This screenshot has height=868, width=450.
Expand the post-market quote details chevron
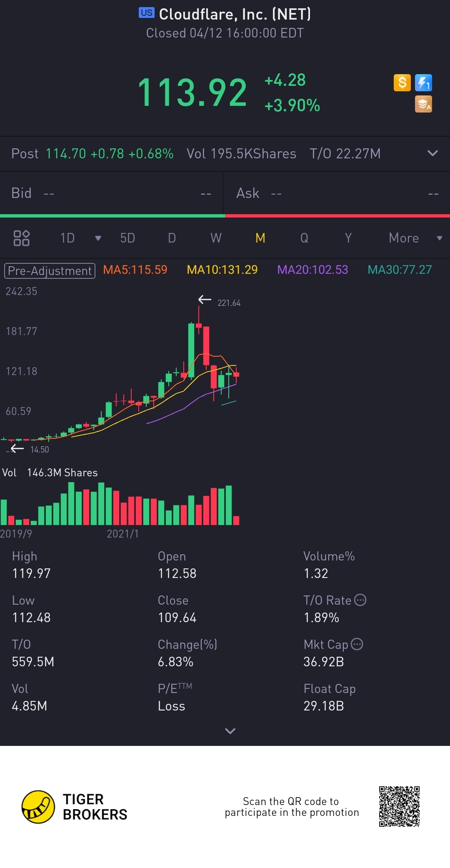pos(432,153)
